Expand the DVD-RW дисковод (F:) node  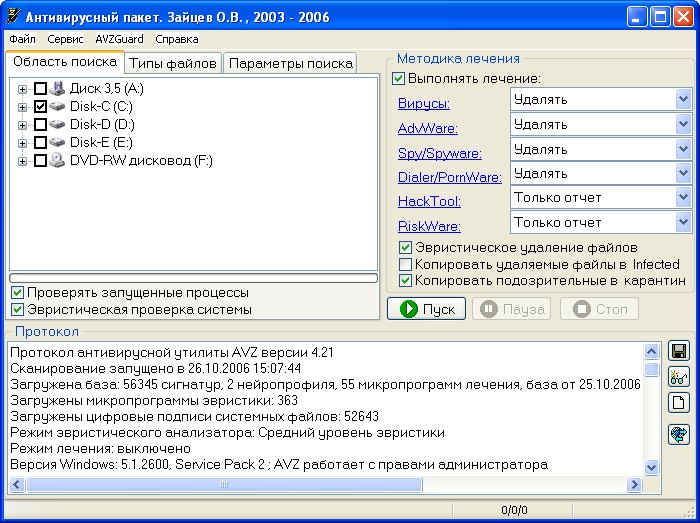[x=22, y=161]
